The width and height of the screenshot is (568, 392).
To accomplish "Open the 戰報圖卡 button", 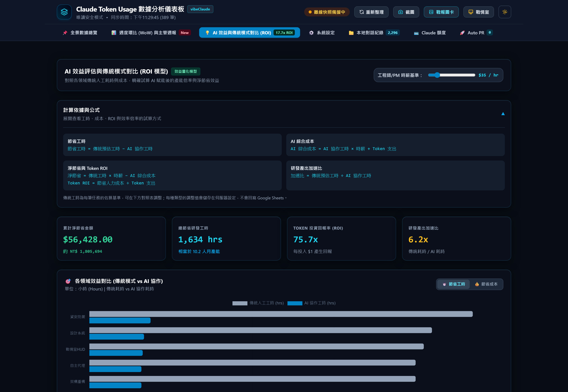I will [441, 12].
